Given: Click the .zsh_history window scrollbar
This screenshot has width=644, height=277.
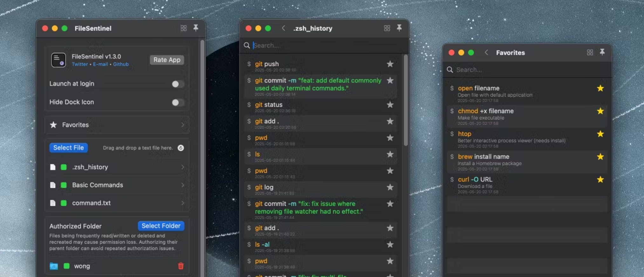Looking at the screenshot, I should pyautogui.click(x=406, y=100).
